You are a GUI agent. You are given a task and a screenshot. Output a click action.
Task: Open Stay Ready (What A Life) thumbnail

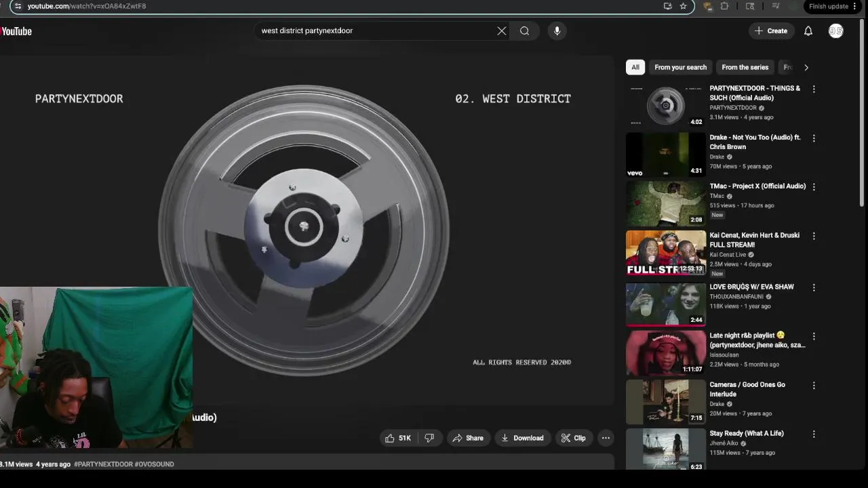pyautogui.click(x=666, y=450)
